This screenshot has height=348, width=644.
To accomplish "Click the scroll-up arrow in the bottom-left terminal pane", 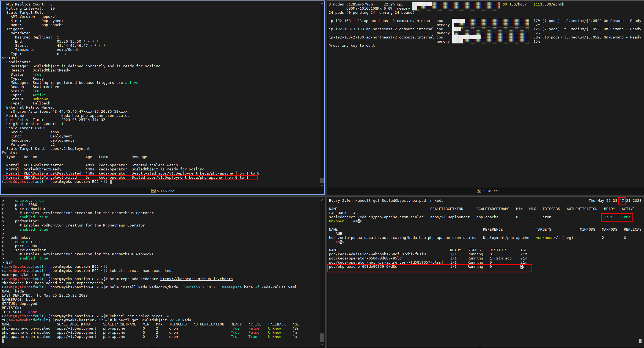I will click(x=322, y=200).
